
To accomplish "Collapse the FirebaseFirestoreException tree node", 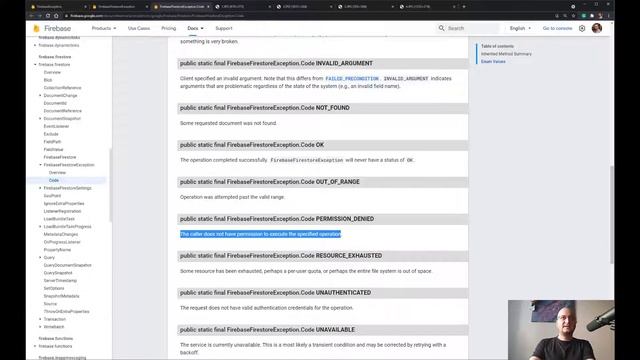I will tap(40, 165).
